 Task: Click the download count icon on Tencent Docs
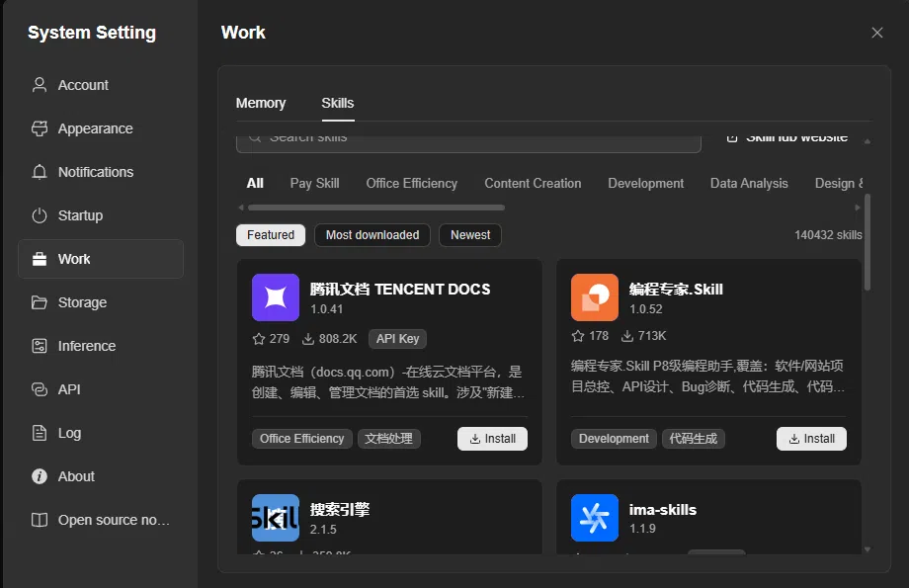tap(308, 339)
